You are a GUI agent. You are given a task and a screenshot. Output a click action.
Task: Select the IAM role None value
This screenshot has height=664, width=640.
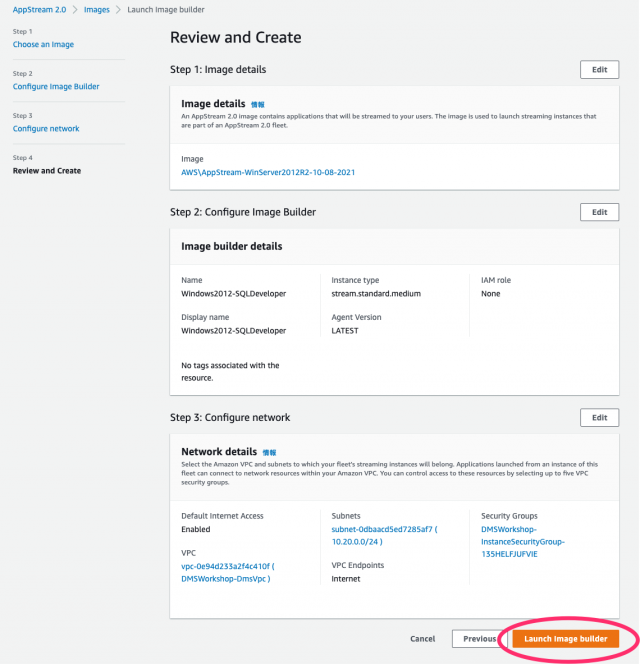coord(490,293)
